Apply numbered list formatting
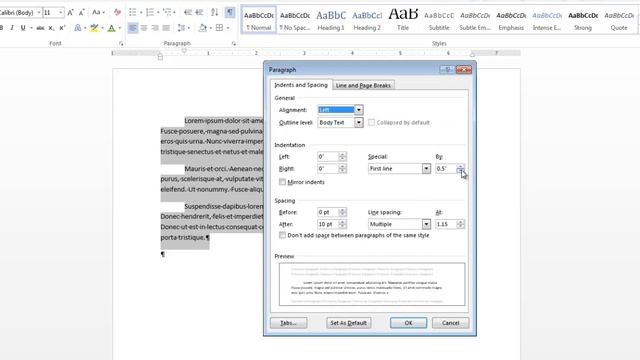The width and height of the screenshot is (640, 360). tap(150, 13)
